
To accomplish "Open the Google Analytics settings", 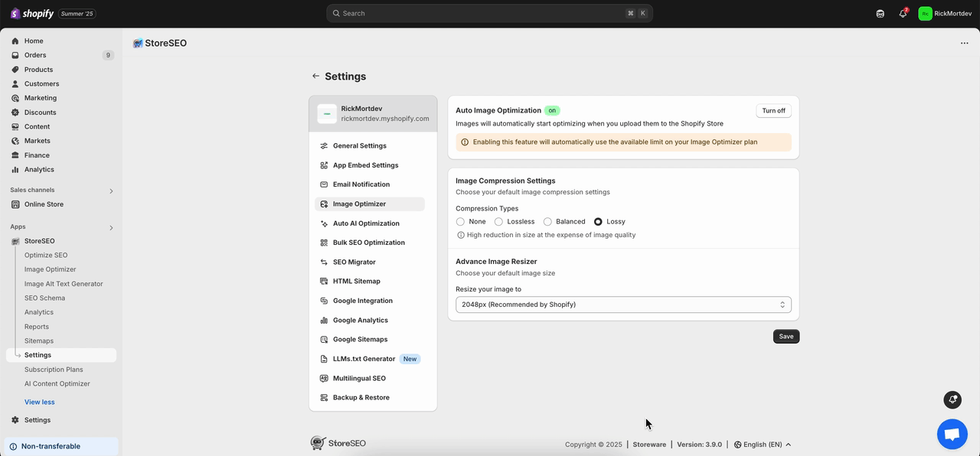I will [370, 321].
